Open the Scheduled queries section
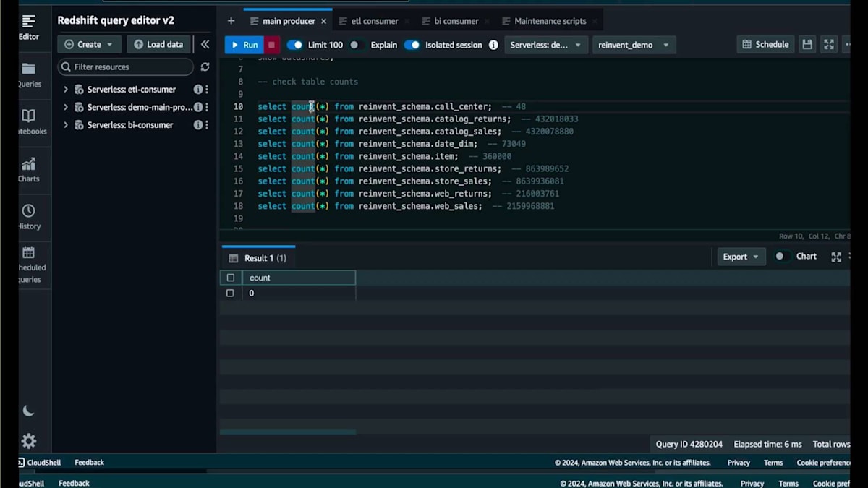This screenshot has width=868, height=488. coord(30,264)
